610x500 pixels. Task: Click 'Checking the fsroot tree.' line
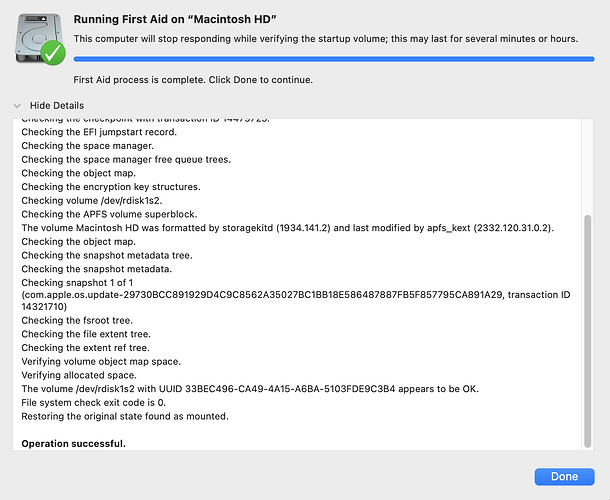(77, 320)
